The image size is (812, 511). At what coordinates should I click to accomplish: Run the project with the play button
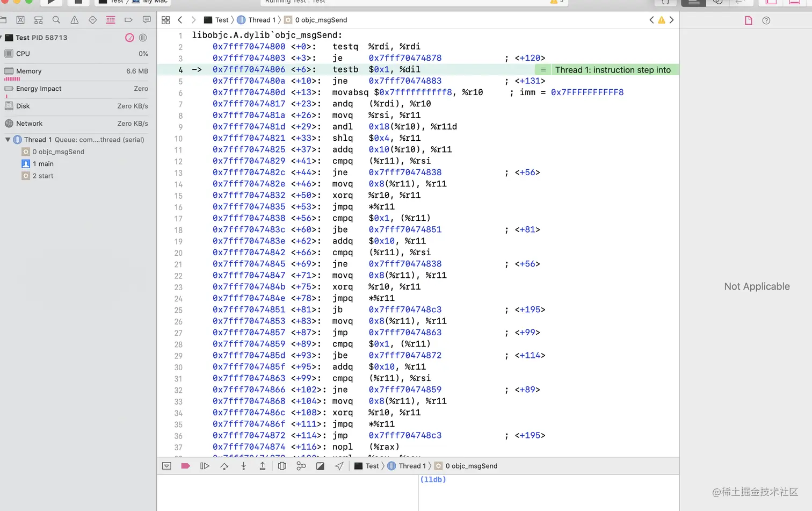52,2
